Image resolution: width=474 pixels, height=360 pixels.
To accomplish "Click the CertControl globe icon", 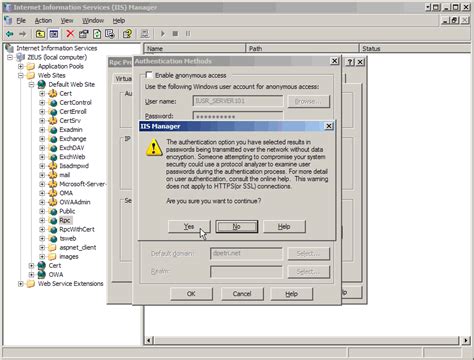I will pyautogui.click(x=53, y=103).
